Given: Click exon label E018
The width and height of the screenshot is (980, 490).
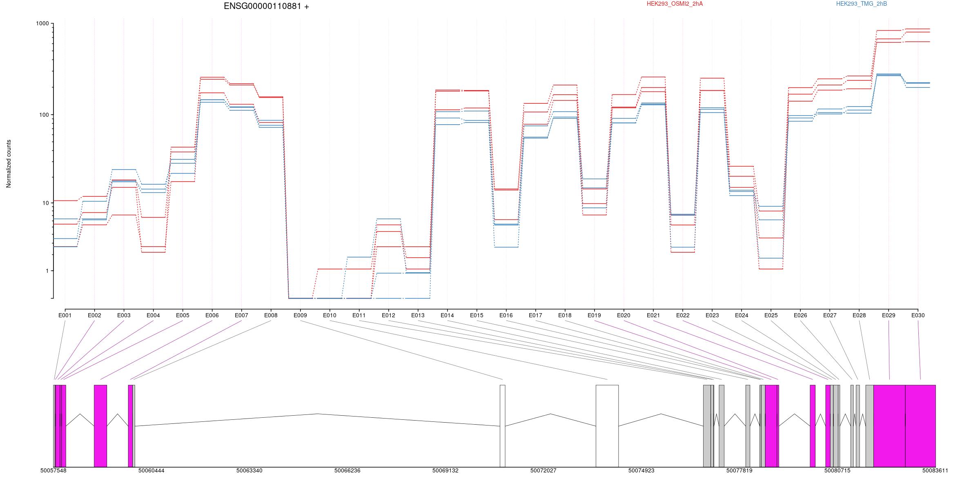Looking at the screenshot, I should [565, 315].
